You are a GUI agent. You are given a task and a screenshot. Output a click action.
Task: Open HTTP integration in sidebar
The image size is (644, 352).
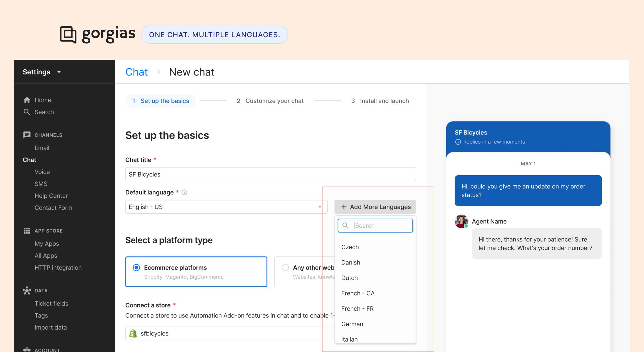point(58,268)
